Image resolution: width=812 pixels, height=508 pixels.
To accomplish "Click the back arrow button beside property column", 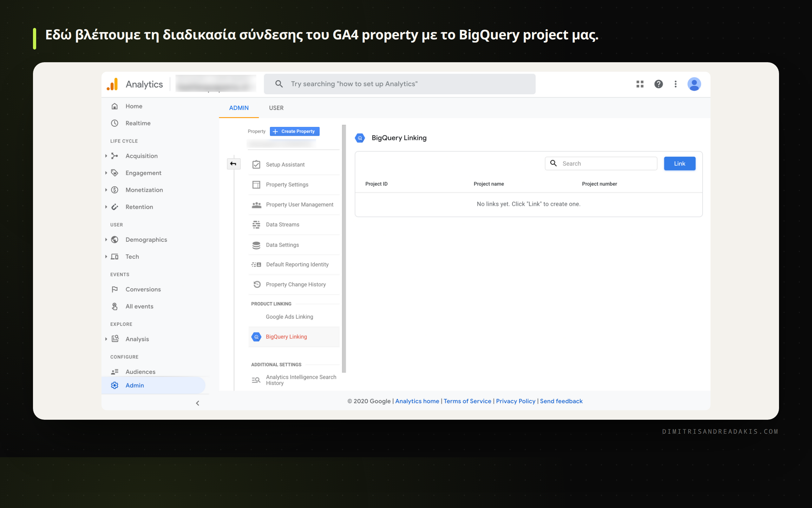I will [x=233, y=164].
